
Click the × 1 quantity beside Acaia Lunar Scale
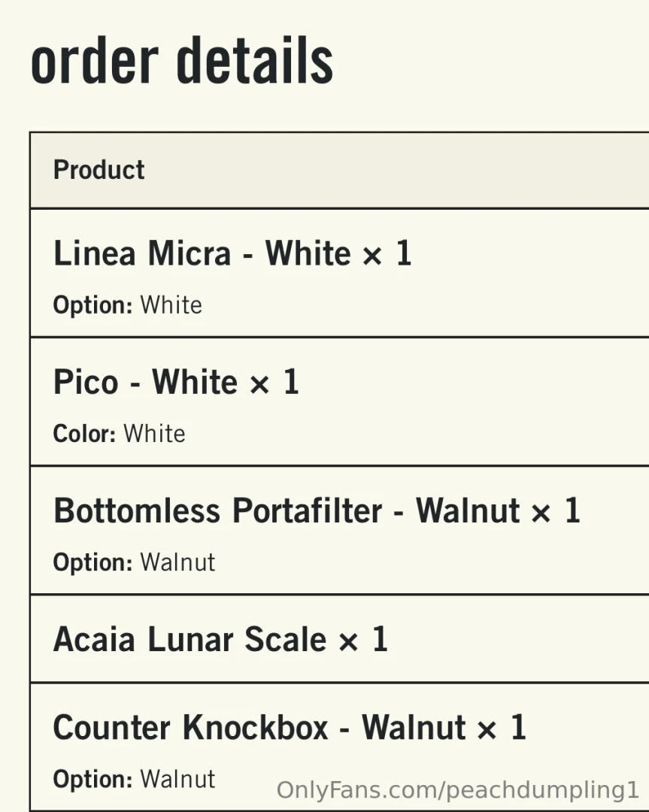coord(362,640)
